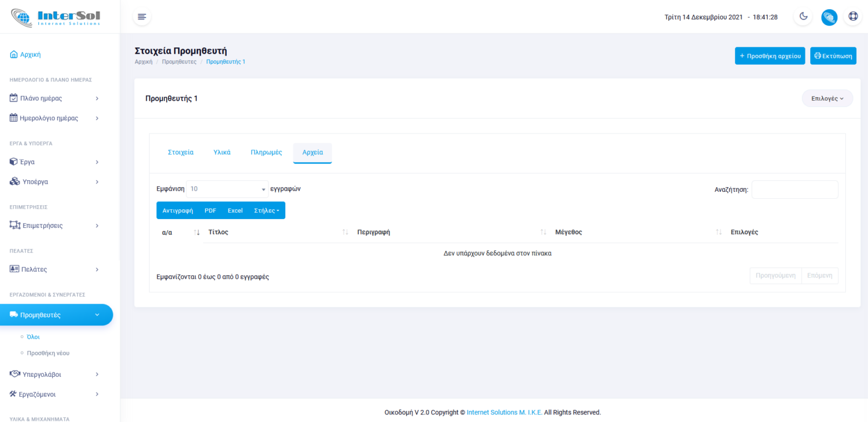The height and width of the screenshot is (422, 868).
Task: Click the Αναζήτηση search input field
Action: click(795, 190)
